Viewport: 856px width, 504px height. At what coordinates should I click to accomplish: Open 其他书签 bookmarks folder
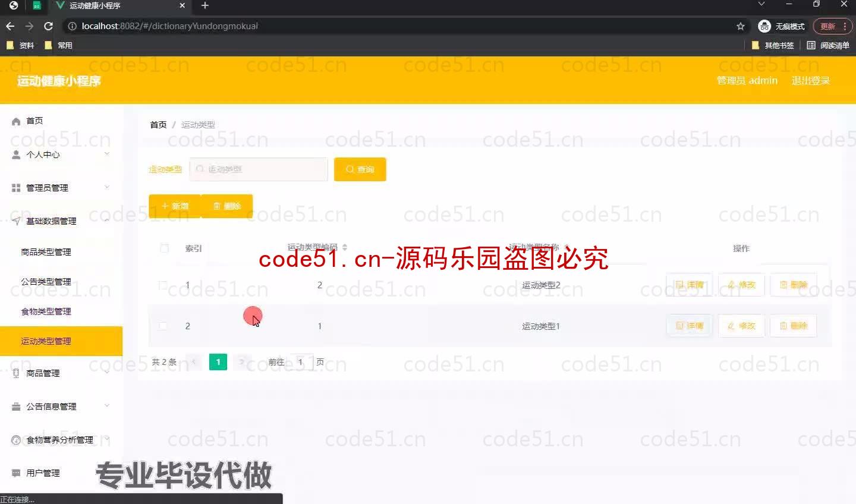[x=773, y=45]
